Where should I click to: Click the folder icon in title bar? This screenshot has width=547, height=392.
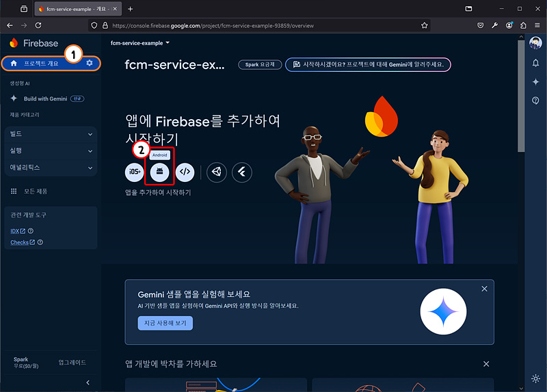(468, 9)
